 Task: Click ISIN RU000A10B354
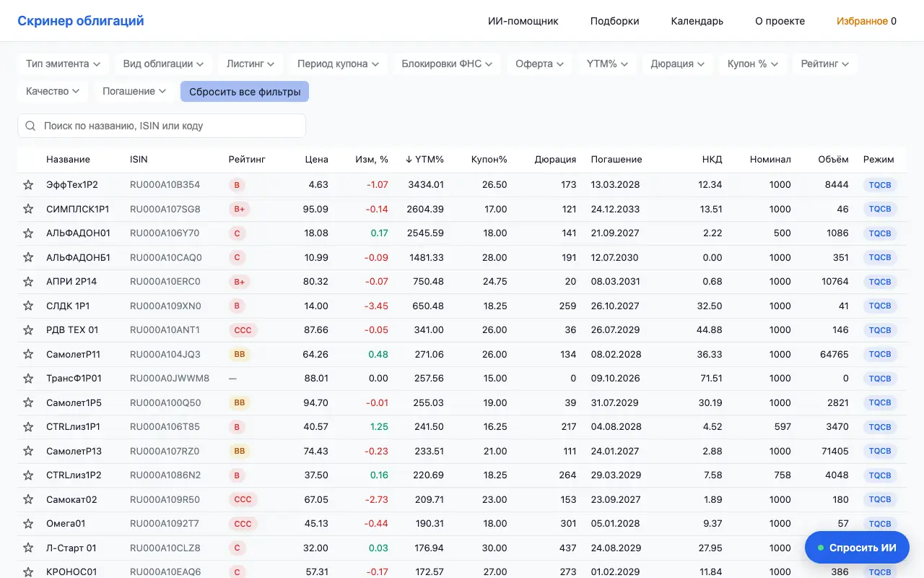click(x=165, y=185)
